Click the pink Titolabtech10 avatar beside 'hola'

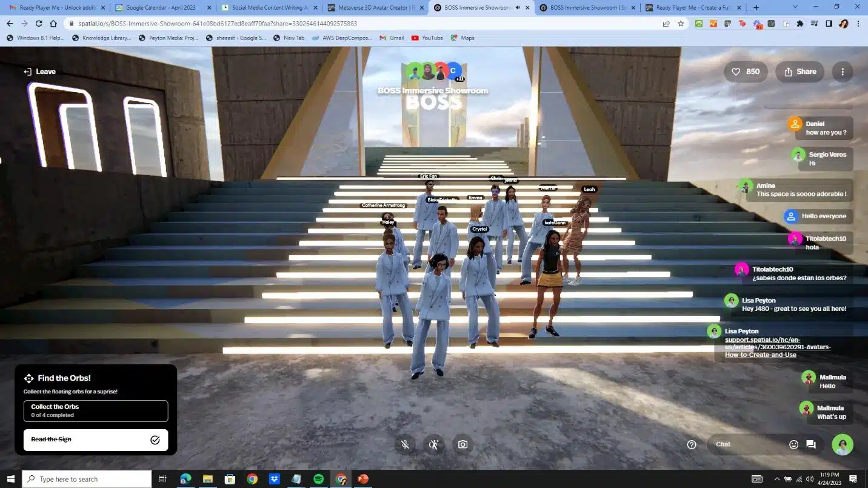(x=795, y=239)
